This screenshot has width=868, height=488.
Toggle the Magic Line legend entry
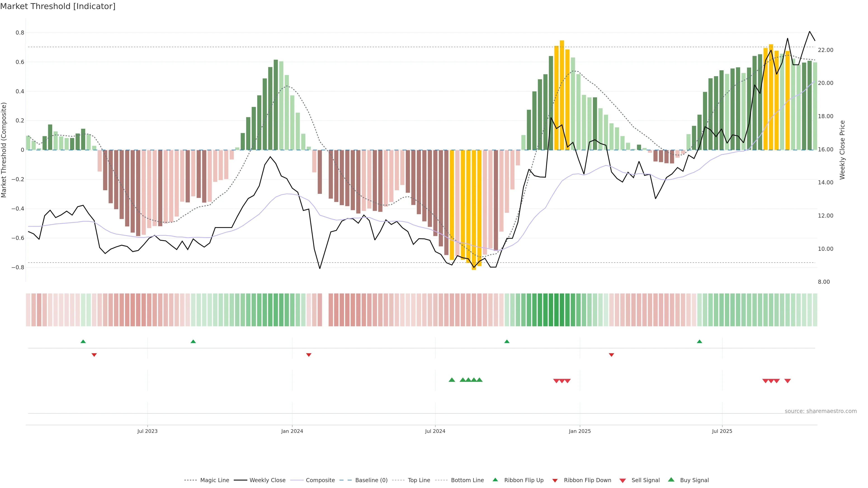coord(214,480)
